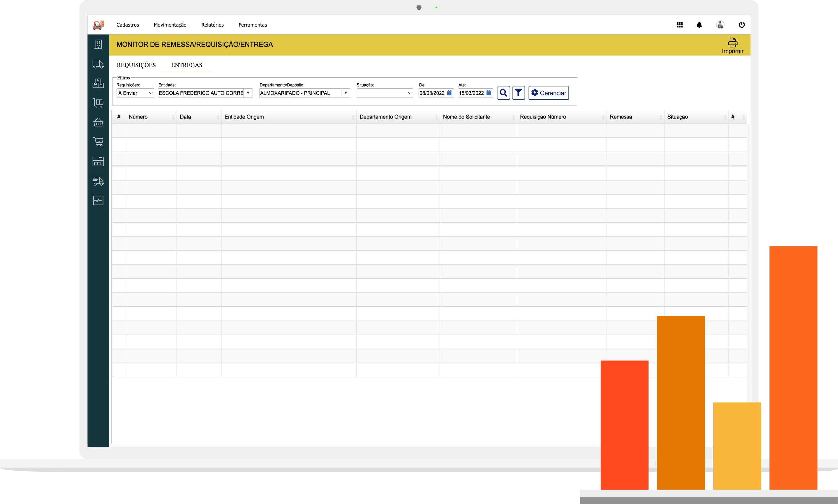This screenshot has width=838, height=504.
Task: Click the shopping basket sidebar icon
Action: pyautogui.click(x=98, y=122)
